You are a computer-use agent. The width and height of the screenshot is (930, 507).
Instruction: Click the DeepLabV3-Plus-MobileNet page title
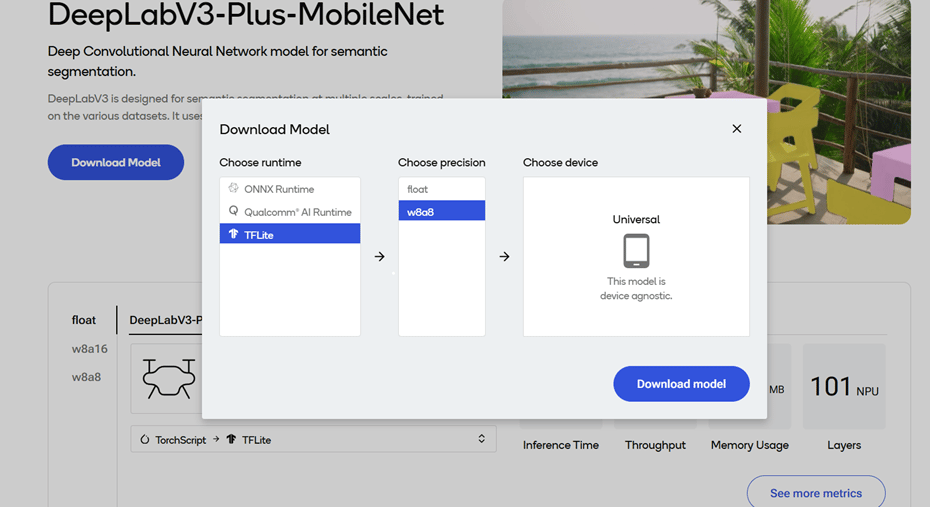pos(246,15)
